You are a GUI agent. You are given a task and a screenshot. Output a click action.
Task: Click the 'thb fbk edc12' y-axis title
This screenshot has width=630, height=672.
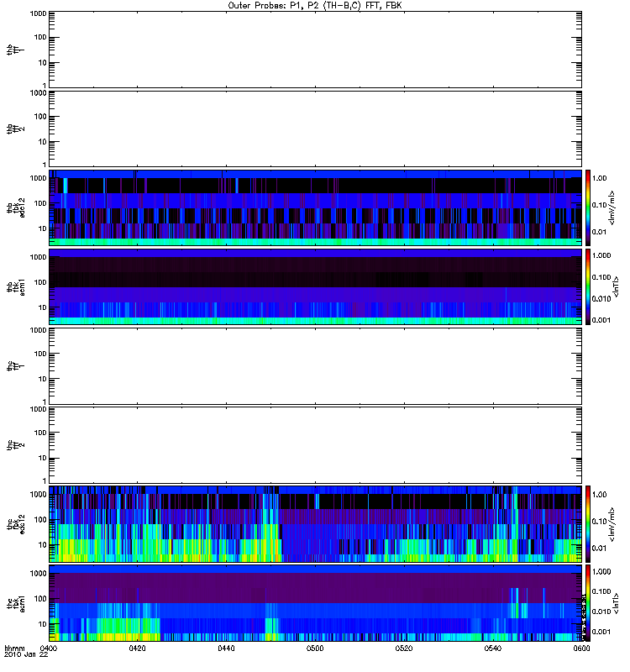click(x=16, y=207)
